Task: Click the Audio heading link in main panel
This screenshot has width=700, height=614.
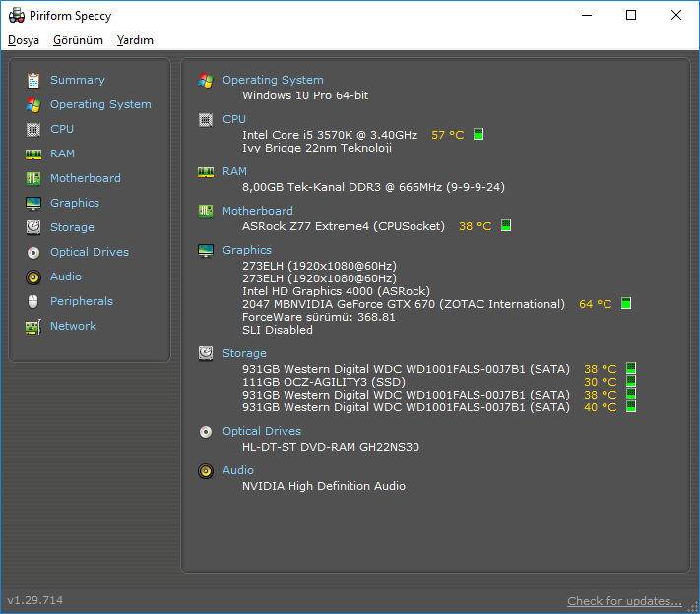Action: 238,470
